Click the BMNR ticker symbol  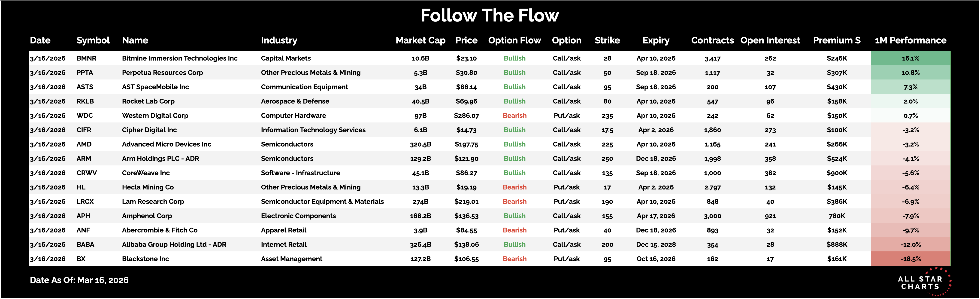pos(86,58)
